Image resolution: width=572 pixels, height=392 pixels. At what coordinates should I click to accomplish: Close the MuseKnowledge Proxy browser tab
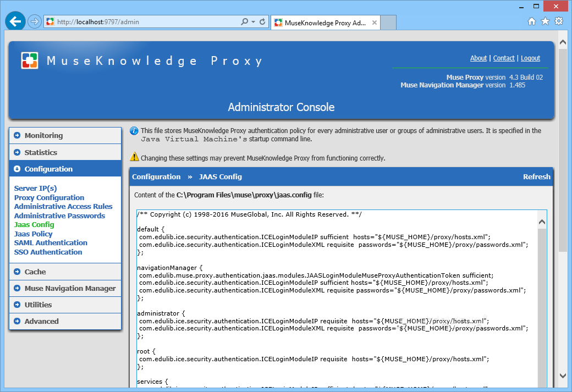[375, 23]
